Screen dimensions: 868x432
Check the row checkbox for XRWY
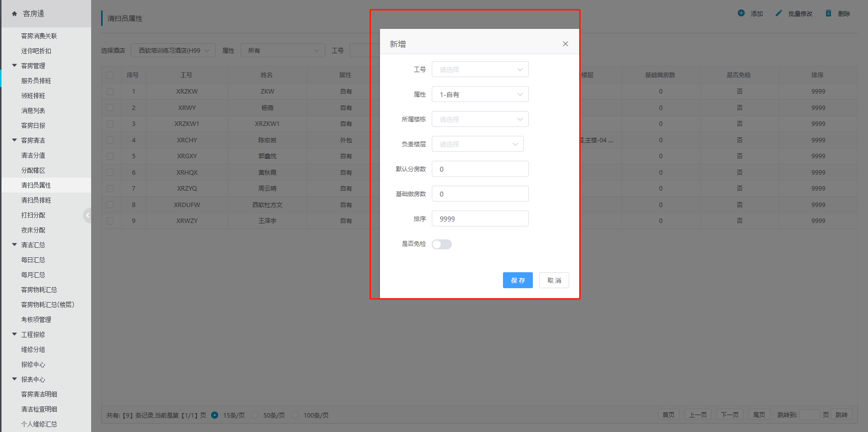[110, 108]
